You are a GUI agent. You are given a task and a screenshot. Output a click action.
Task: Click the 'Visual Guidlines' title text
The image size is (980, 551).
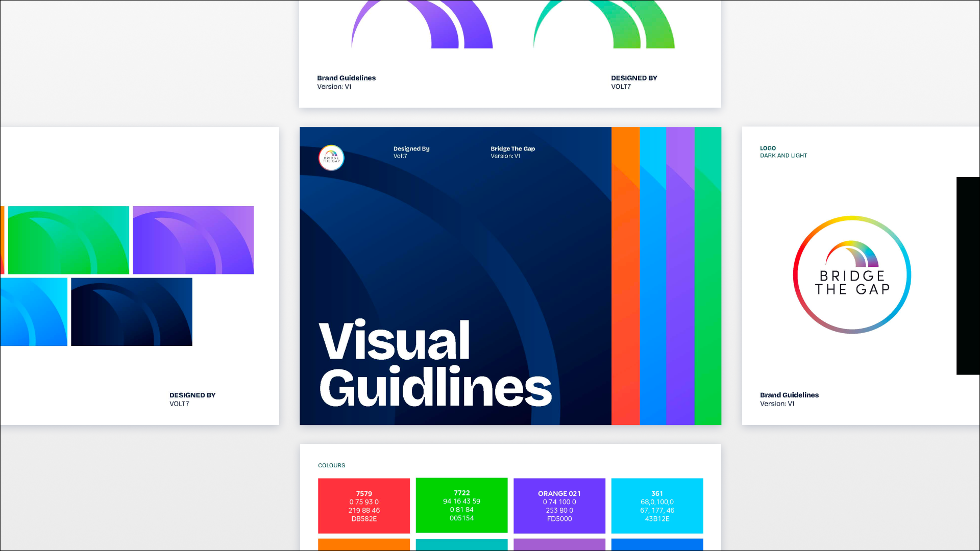click(435, 363)
